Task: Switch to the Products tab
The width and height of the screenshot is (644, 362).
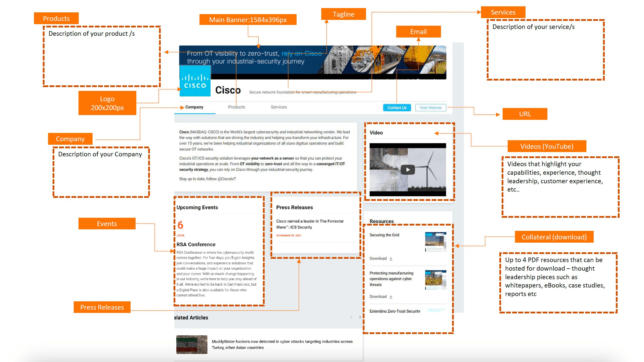Action: (x=236, y=107)
